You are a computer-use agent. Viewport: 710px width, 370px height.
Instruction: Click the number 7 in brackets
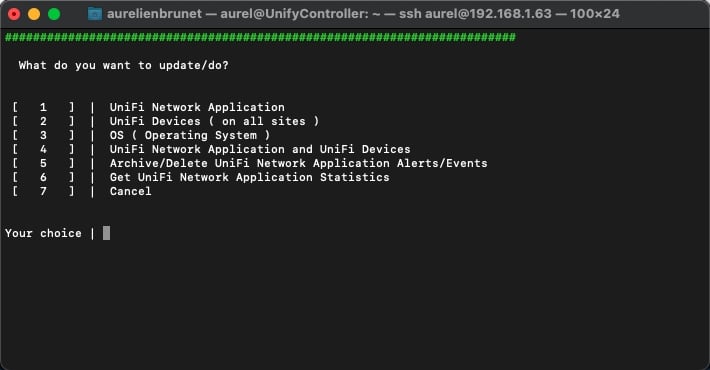43,192
